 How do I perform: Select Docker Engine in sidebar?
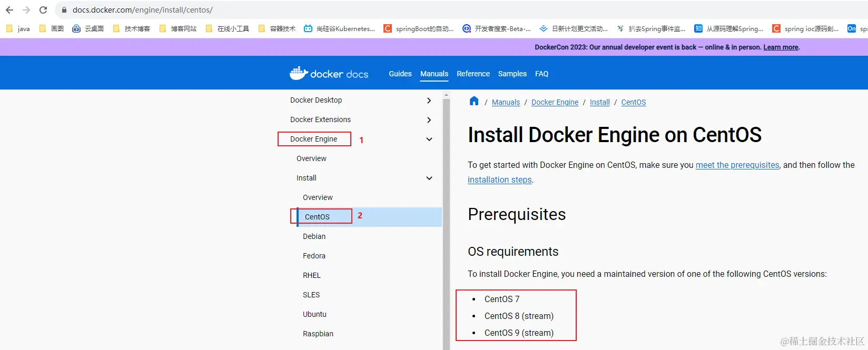click(x=313, y=139)
